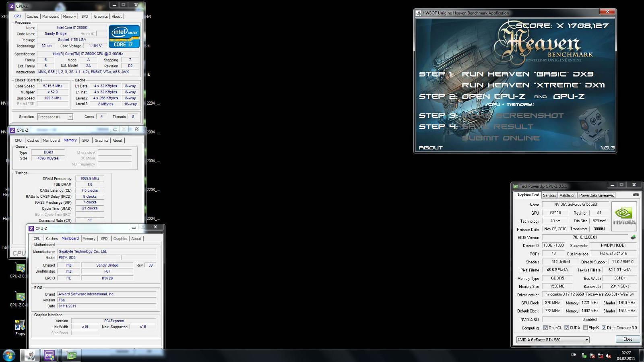Image resolution: width=644 pixels, height=362 pixels.
Task: Click the network status tray icon
Action: click(600, 356)
